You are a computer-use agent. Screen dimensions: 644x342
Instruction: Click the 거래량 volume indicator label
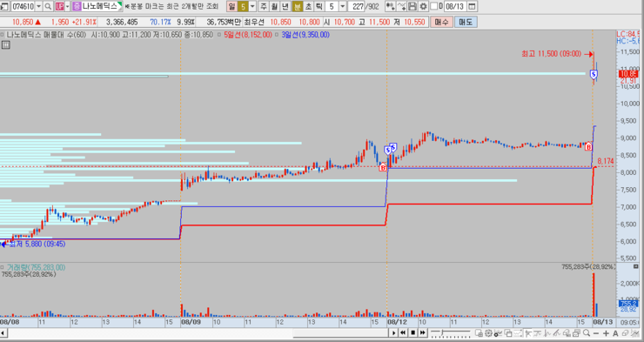click(x=37, y=267)
